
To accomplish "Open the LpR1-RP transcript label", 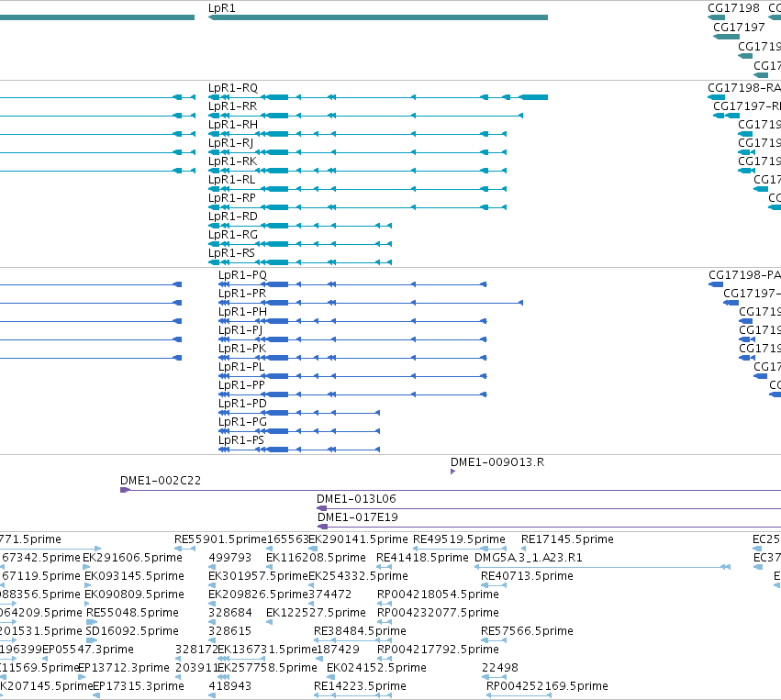I will click(x=232, y=198).
